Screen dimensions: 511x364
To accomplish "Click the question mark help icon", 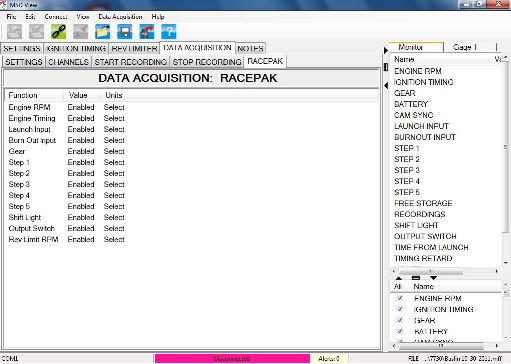I will pyautogui.click(x=169, y=32).
